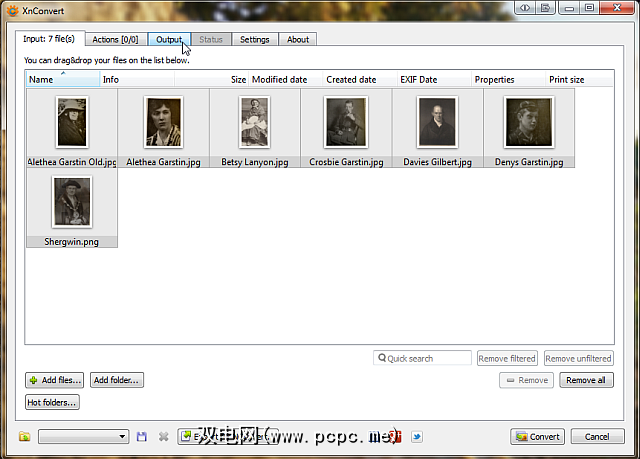Click the Print size column header
Screen dimensions: 640x459
[x=580, y=79]
